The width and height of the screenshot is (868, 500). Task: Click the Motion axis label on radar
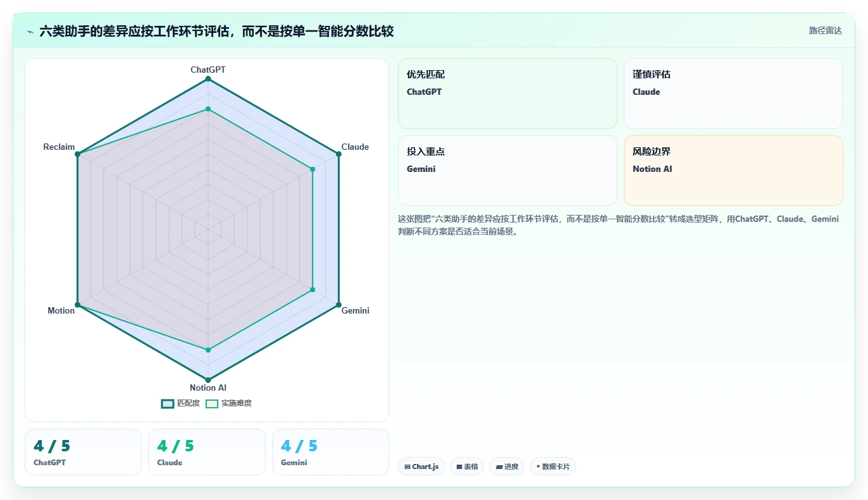coord(61,310)
